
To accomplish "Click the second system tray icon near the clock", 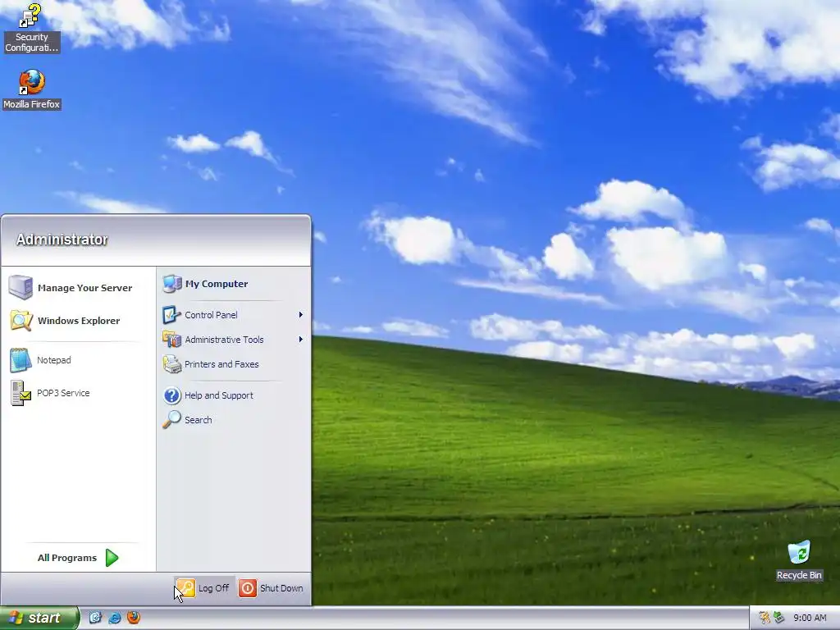I will tap(778, 618).
